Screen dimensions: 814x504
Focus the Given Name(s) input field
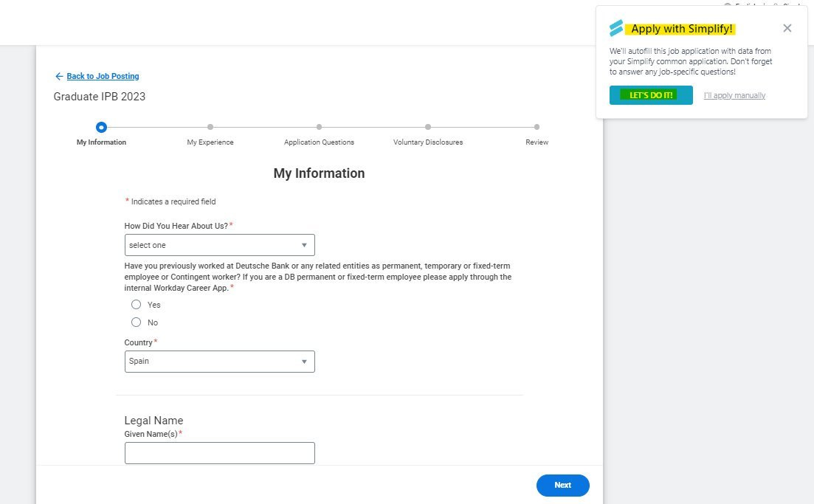coord(220,453)
